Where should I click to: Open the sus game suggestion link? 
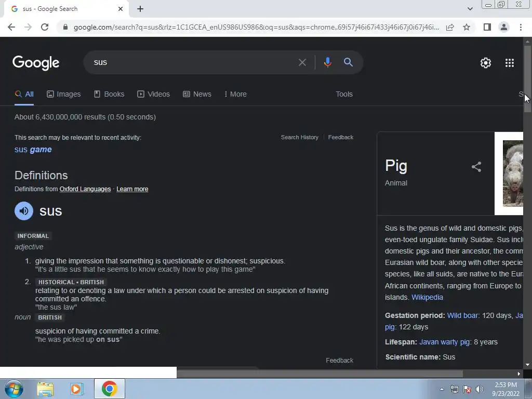click(x=33, y=150)
